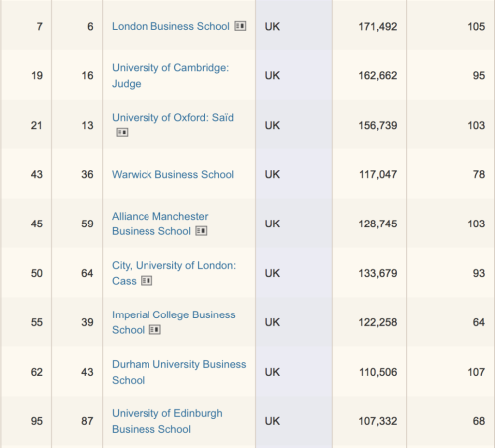The height and width of the screenshot is (448, 495).
Task: Click rank 7 in London Business School row
Action: click(40, 27)
